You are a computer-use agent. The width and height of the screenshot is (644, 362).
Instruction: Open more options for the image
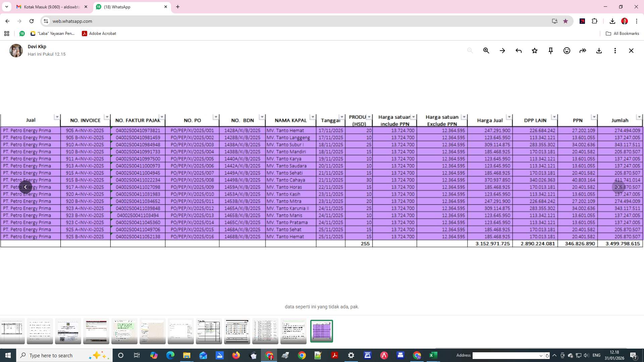(x=615, y=51)
